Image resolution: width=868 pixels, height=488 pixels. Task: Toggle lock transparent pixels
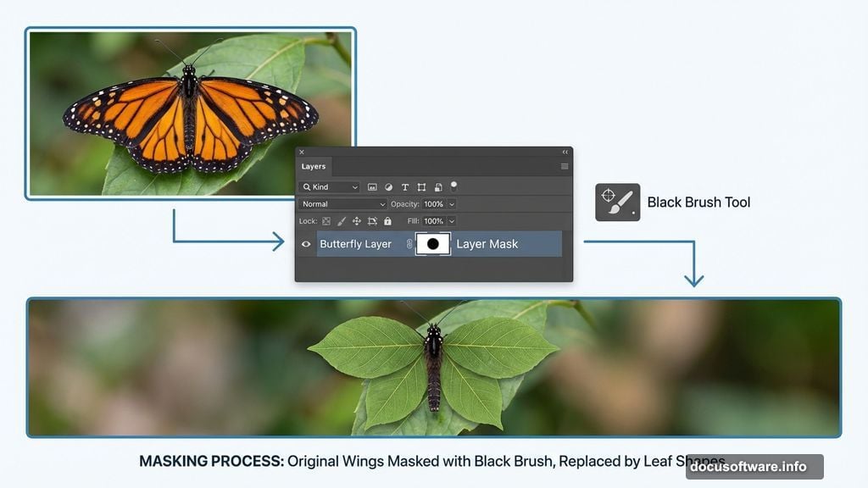click(326, 221)
